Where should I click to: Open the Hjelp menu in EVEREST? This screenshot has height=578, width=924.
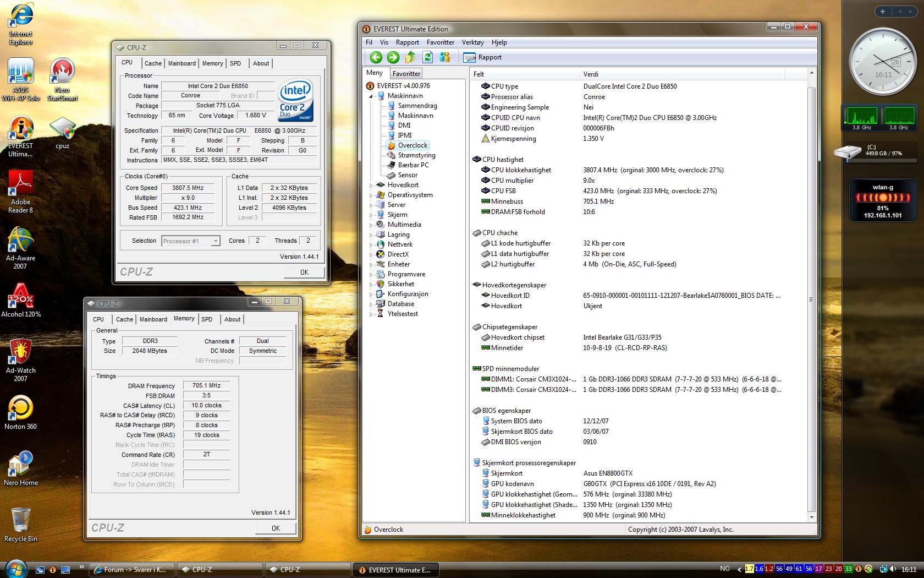point(499,42)
